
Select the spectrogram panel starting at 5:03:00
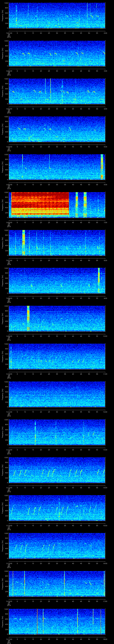tap(57, 91)
